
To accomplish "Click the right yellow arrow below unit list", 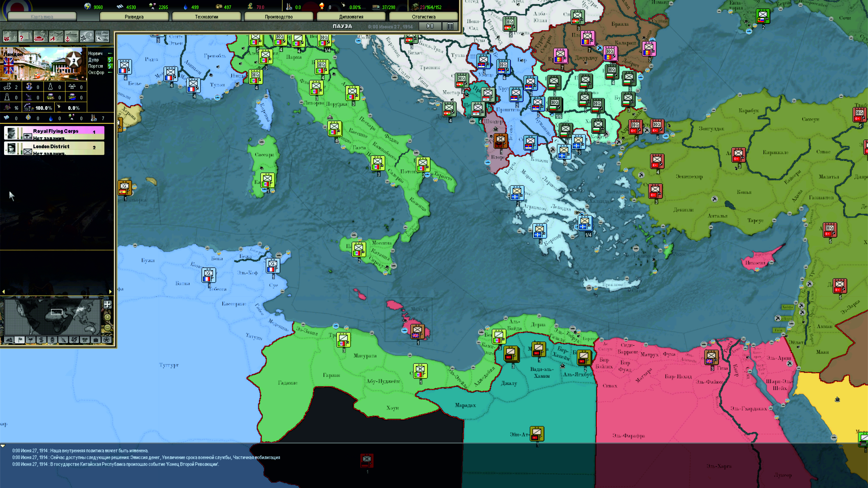I will click(x=110, y=292).
